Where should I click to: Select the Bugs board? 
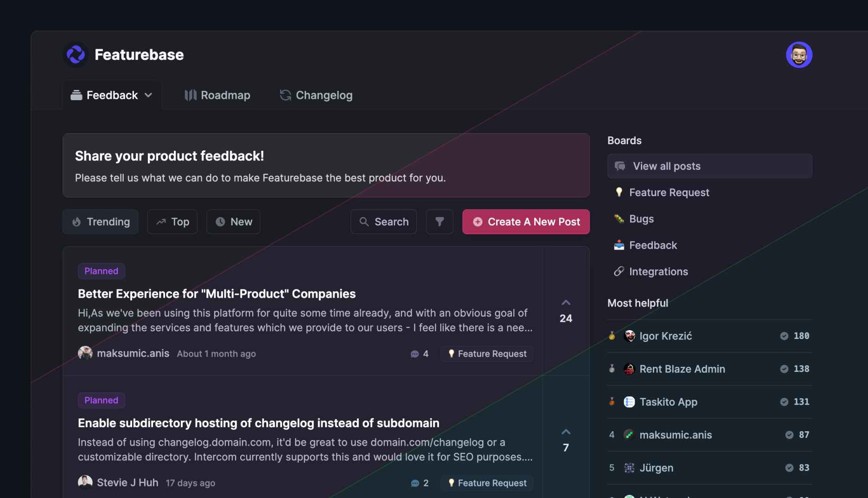click(709, 219)
